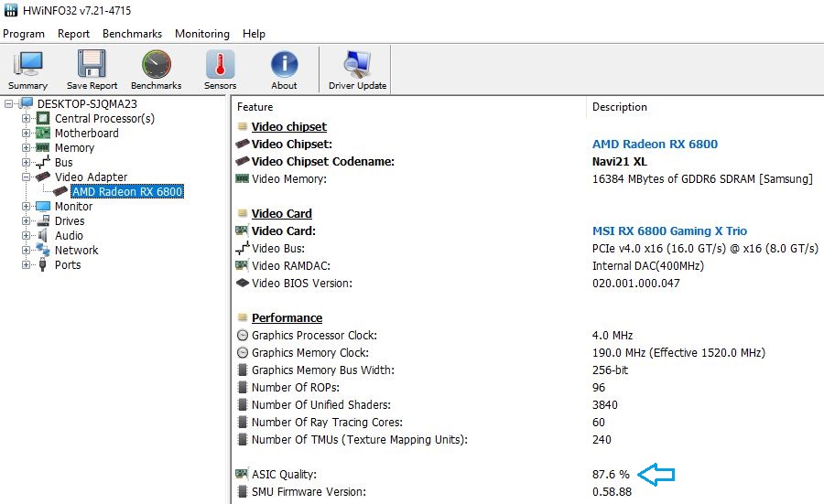Click the Ports plug icon in tree

(x=43, y=264)
